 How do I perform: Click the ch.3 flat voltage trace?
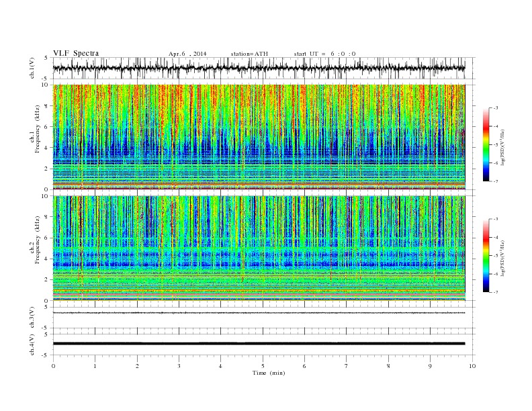point(259,313)
